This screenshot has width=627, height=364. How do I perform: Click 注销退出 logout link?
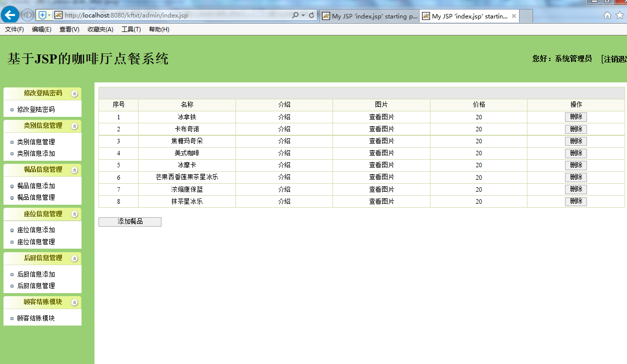pos(614,59)
